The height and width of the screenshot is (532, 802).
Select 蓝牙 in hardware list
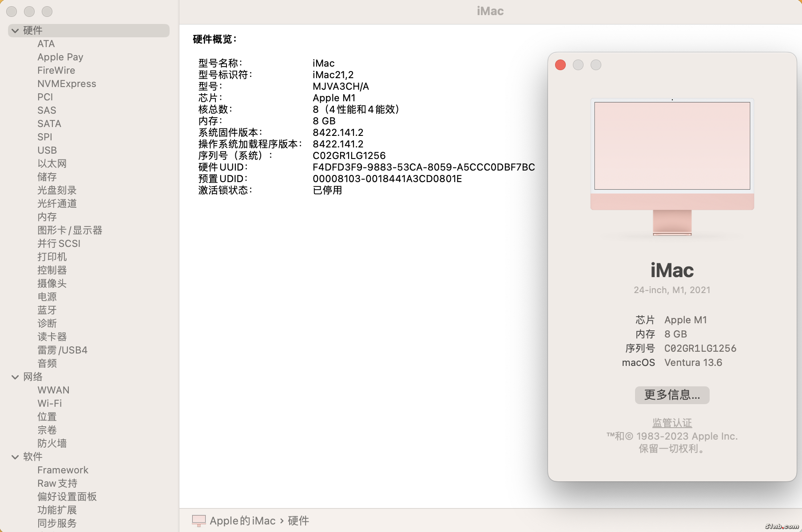tap(47, 310)
